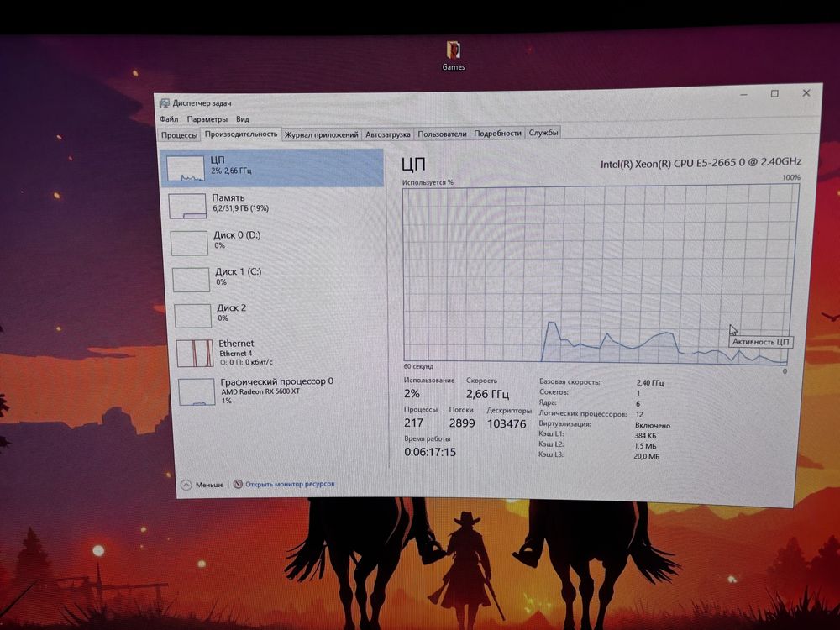Click the resource monitor gauge icon

pos(238,485)
